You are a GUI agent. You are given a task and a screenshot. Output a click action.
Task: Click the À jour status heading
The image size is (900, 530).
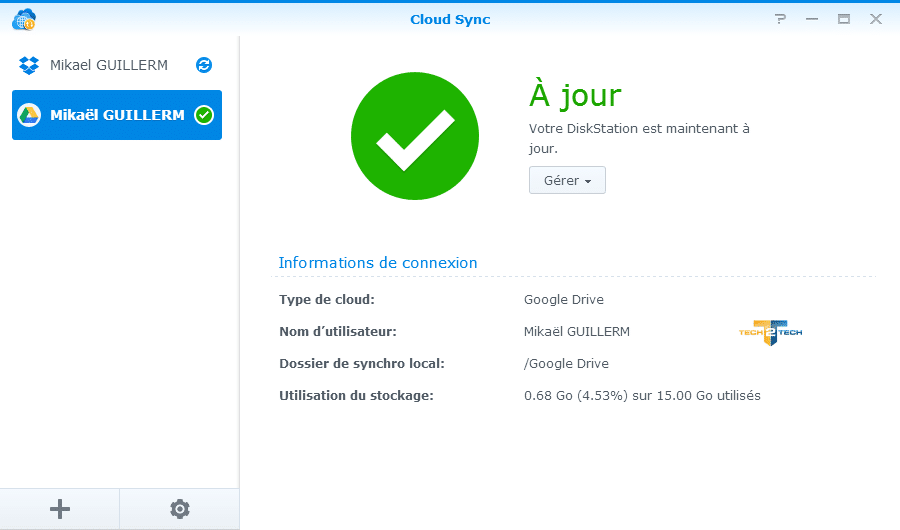point(575,95)
